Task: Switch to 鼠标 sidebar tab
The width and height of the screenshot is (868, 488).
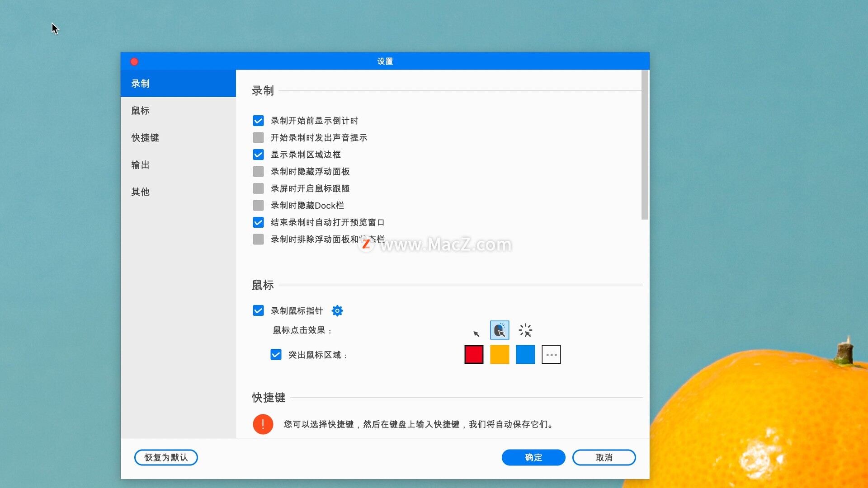Action: click(178, 111)
